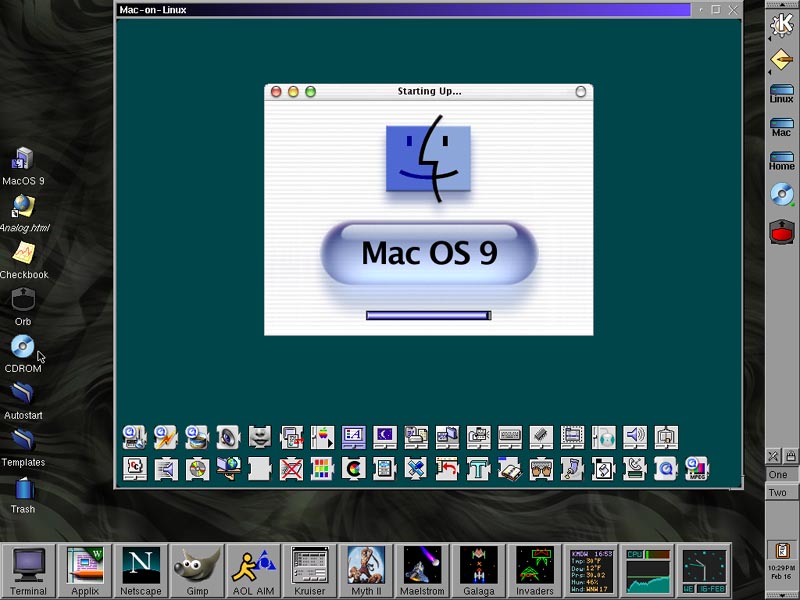
Task: Switch to virtual desktop Two
Action: click(778, 493)
